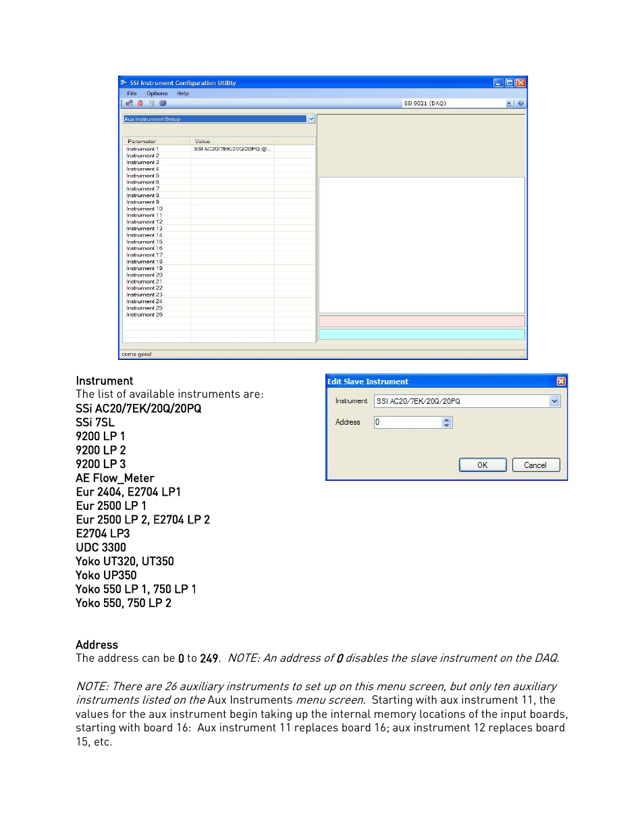Click the blue help icon beside device dropdown
644x834 pixels.
[x=520, y=103]
